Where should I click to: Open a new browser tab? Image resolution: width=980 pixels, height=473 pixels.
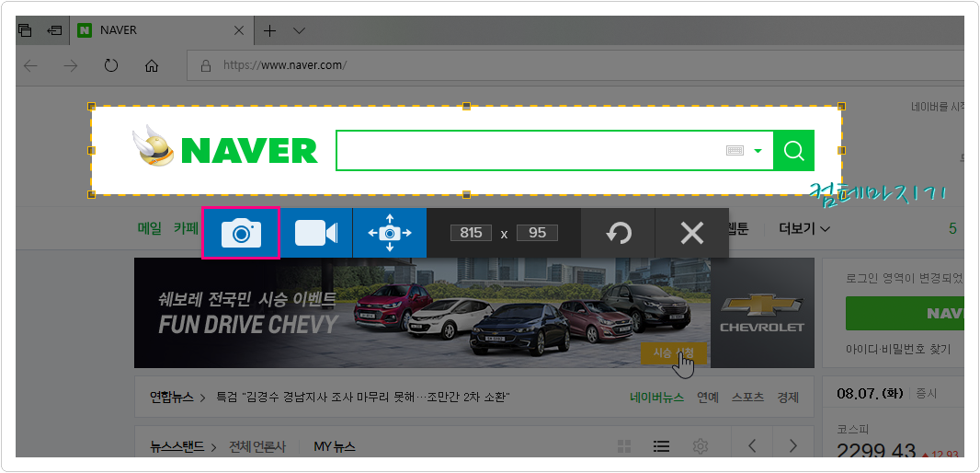pyautogui.click(x=269, y=30)
